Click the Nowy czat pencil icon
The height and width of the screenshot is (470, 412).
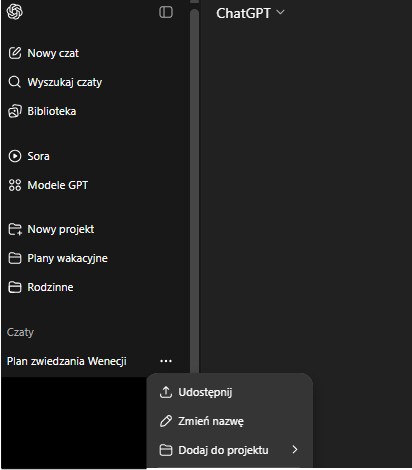tap(15, 53)
